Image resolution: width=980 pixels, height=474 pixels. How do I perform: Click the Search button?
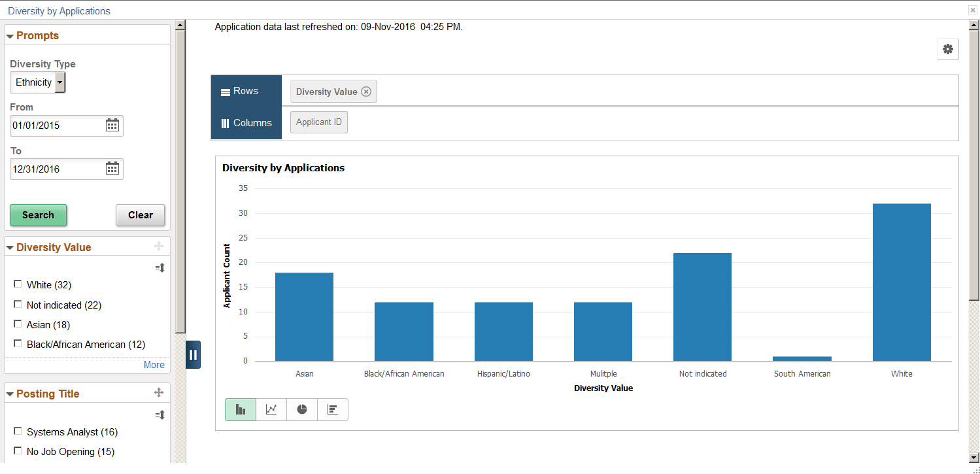pyautogui.click(x=38, y=215)
